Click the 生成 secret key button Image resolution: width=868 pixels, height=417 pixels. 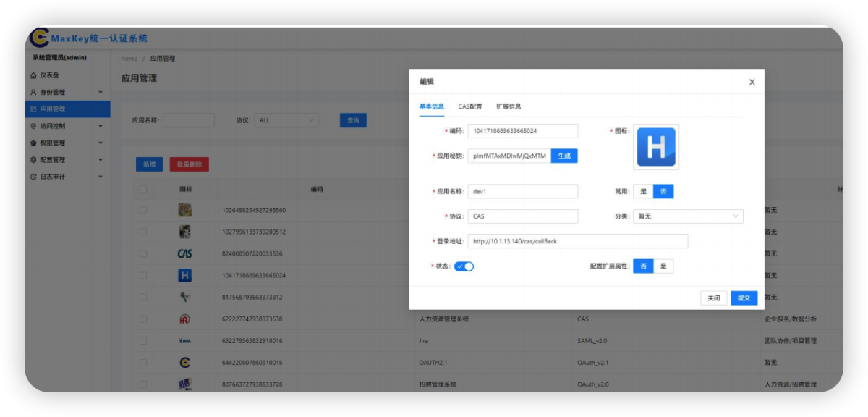(564, 156)
